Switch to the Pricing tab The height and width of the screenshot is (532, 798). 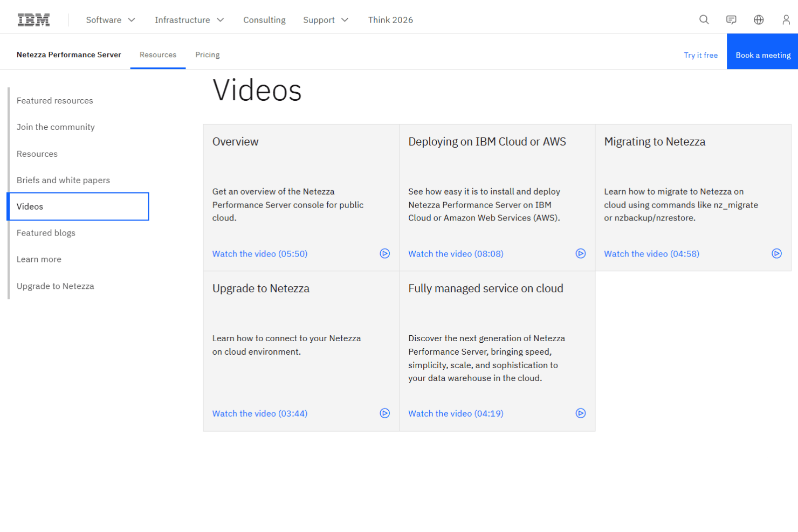pyautogui.click(x=208, y=55)
